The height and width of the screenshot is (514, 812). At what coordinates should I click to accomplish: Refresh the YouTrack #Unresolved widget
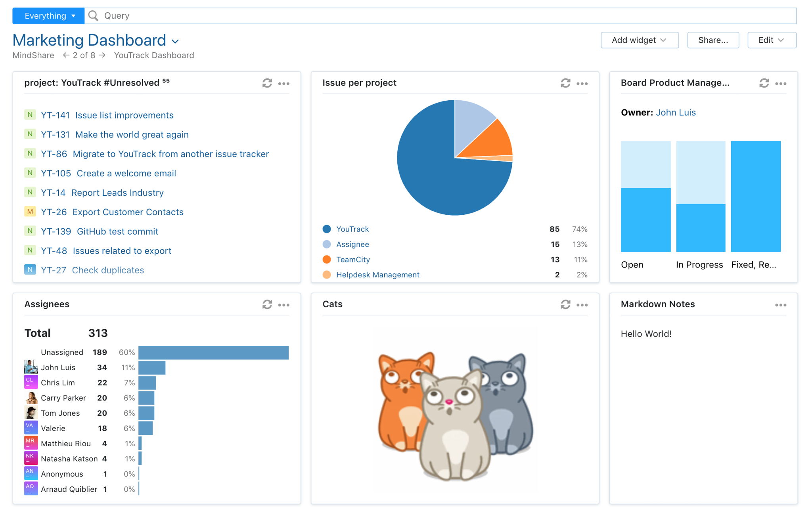tap(267, 83)
